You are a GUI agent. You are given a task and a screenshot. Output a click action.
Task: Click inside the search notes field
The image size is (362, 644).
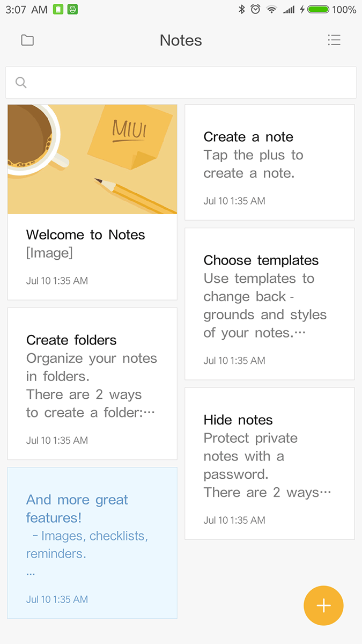[x=188, y=82]
